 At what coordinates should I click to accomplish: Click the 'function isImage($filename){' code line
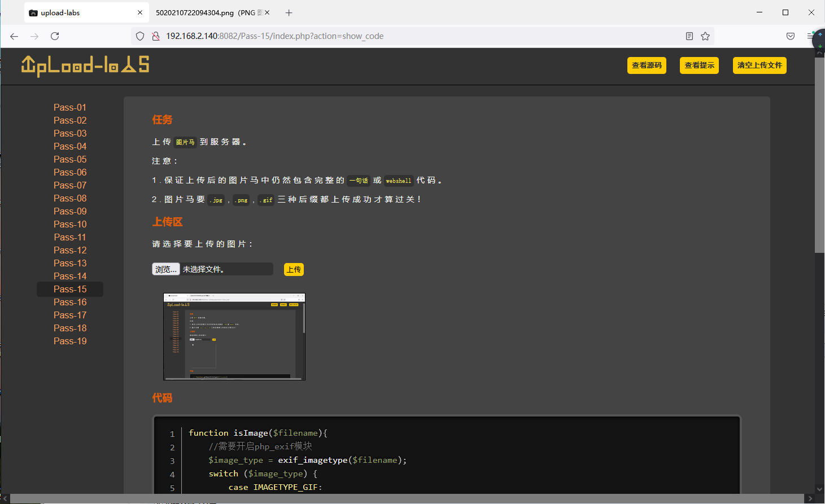pyautogui.click(x=258, y=433)
